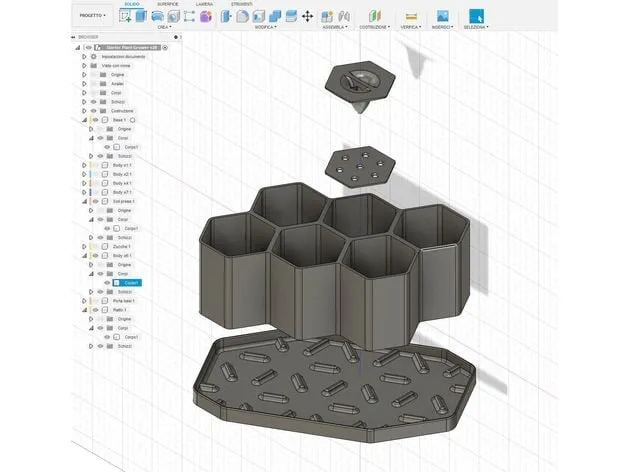Click the Move/Copy cross-arrows icon
The height and width of the screenshot is (472, 628).
click(307, 16)
